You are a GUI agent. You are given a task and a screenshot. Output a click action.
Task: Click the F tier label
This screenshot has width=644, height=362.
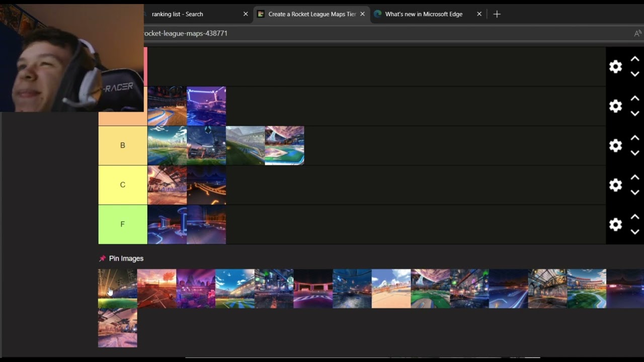123,224
